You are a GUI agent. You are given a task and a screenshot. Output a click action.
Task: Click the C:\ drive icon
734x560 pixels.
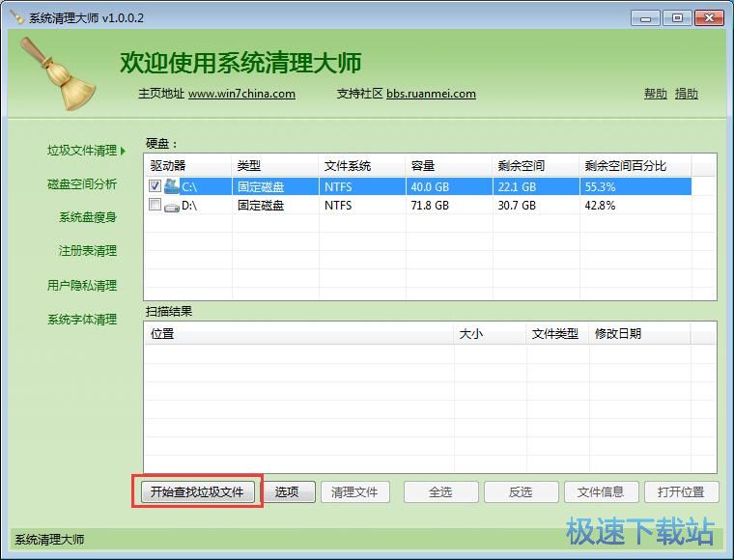point(172,186)
